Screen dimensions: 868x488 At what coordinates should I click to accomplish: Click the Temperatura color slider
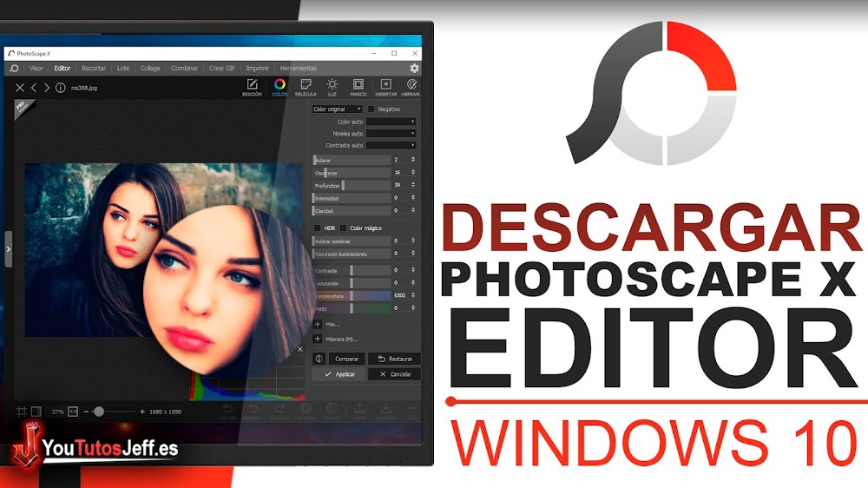click(352, 296)
